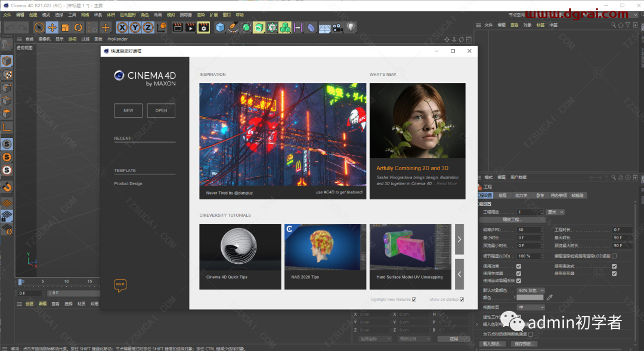This screenshot has width=644, height=351.
Task: Open the Product Design template
Action: pos(128,183)
